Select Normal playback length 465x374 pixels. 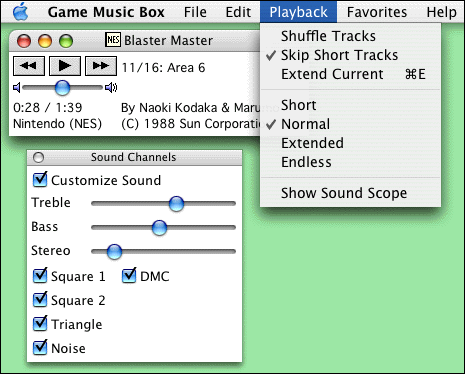[x=350, y=124]
